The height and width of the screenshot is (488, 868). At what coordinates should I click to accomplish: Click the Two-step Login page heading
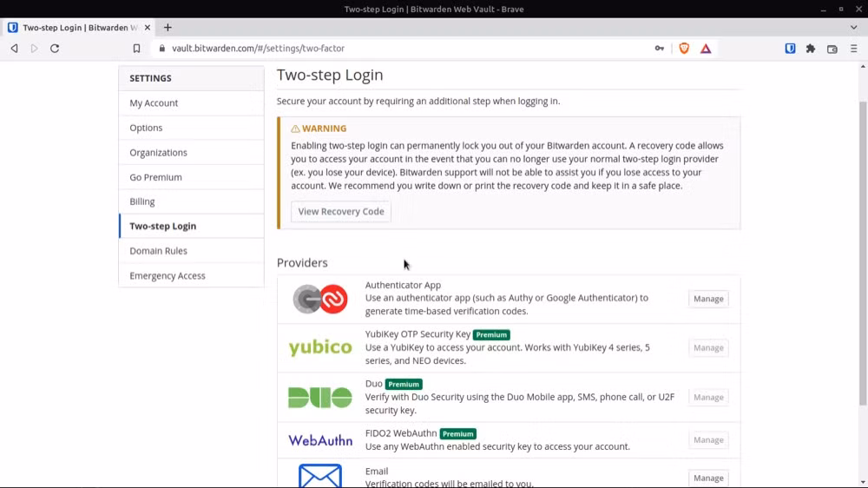click(330, 75)
